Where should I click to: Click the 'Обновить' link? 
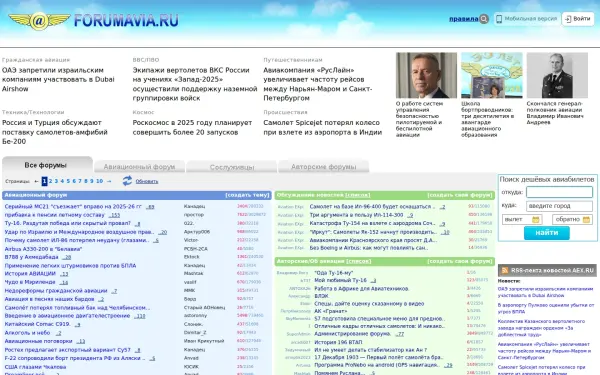147,181
